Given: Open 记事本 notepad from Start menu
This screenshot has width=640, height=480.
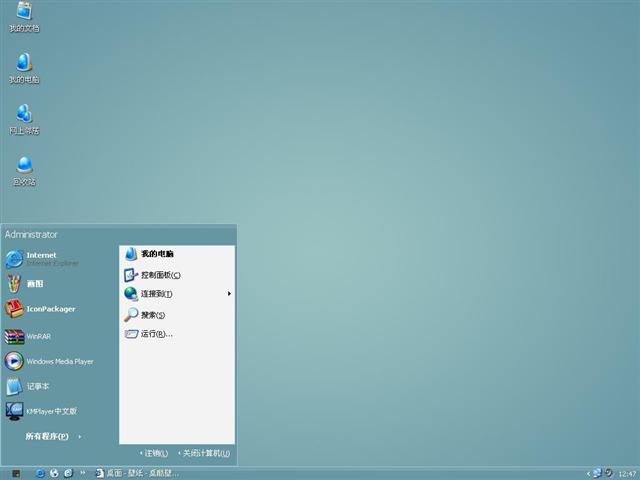Looking at the screenshot, I should (27, 386).
